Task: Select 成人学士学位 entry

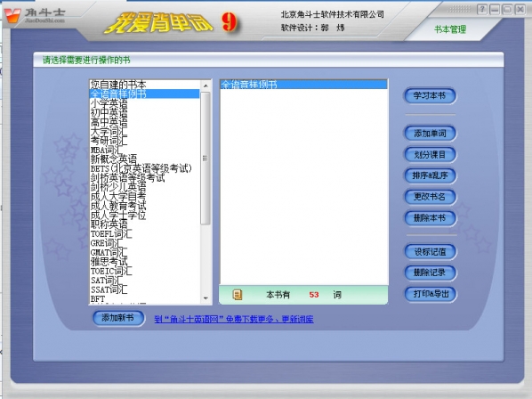Action: pyautogui.click(x=144, y=216)
